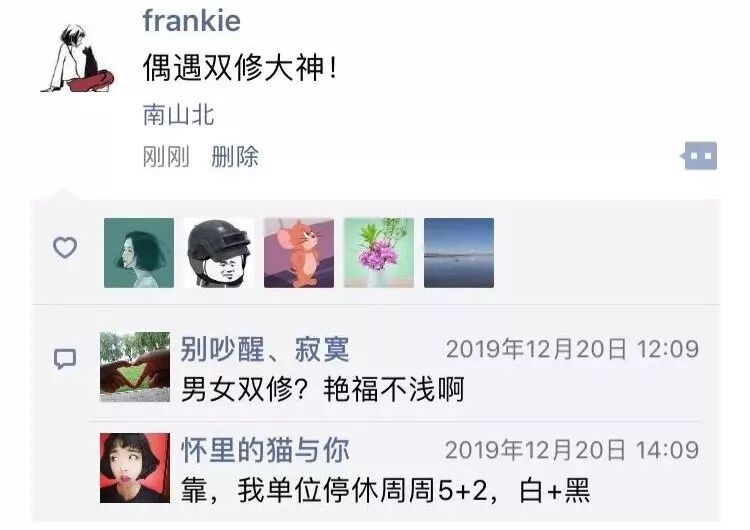Tap the red-background girl commenter avatar
The width and height of the screenshot is (750, 530).
pos(135,468)
